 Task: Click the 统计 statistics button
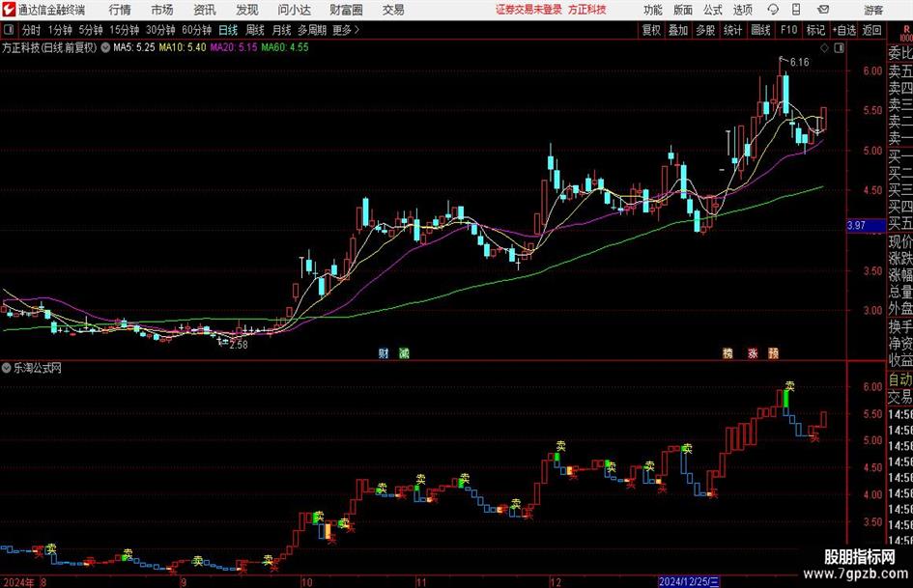click(732, 30)
